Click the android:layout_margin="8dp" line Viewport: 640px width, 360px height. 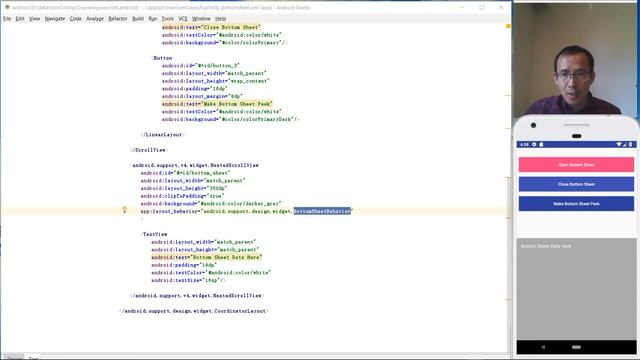[202, 96]
